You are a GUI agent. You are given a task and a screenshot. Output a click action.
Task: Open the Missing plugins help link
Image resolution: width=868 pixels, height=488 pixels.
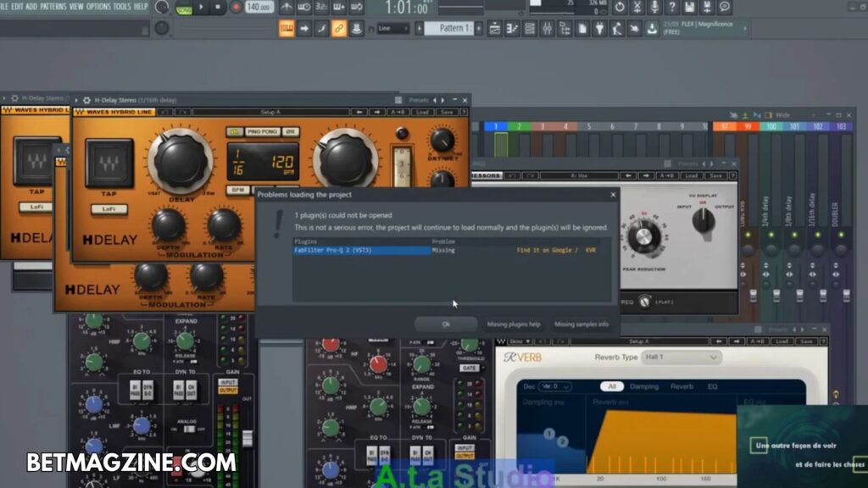513,324
